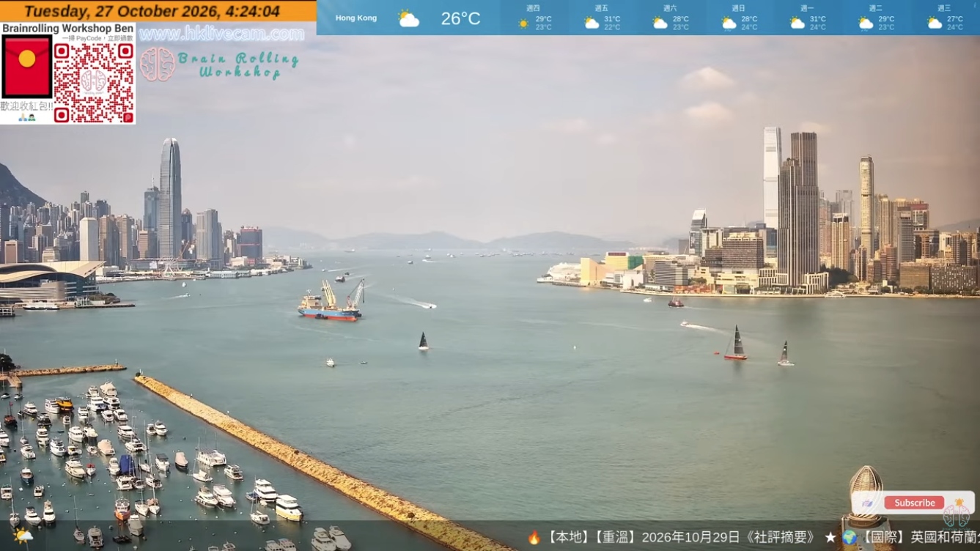Image resolution: width=980 pixels, height=551 pixels.
Task: Click the forecast icon for 週一
Action: [x=797, y=23]
